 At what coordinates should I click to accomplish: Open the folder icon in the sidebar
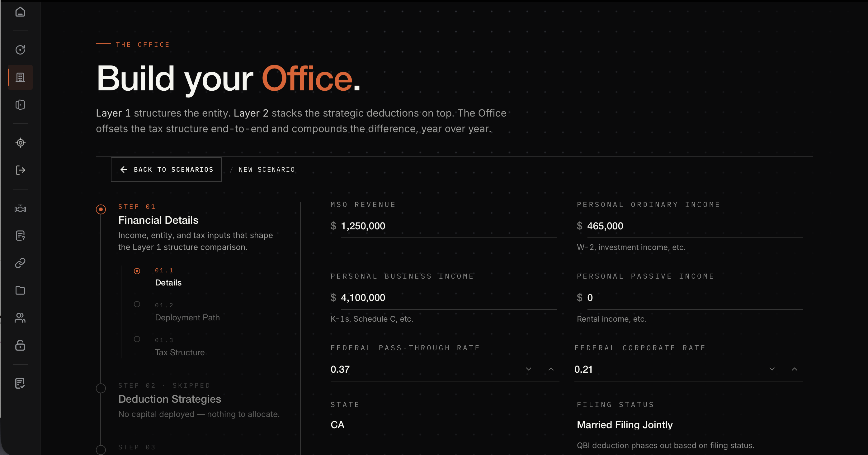(x=20, y=290)
